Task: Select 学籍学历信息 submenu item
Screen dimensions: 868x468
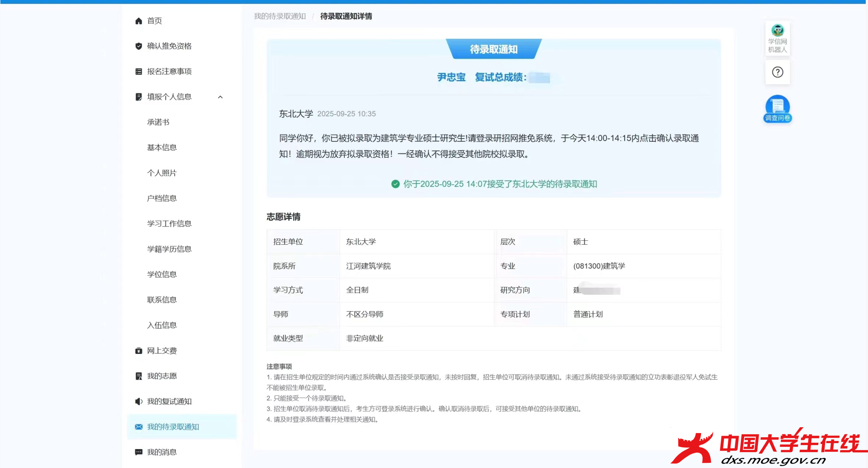Action: tap(169, 249)
